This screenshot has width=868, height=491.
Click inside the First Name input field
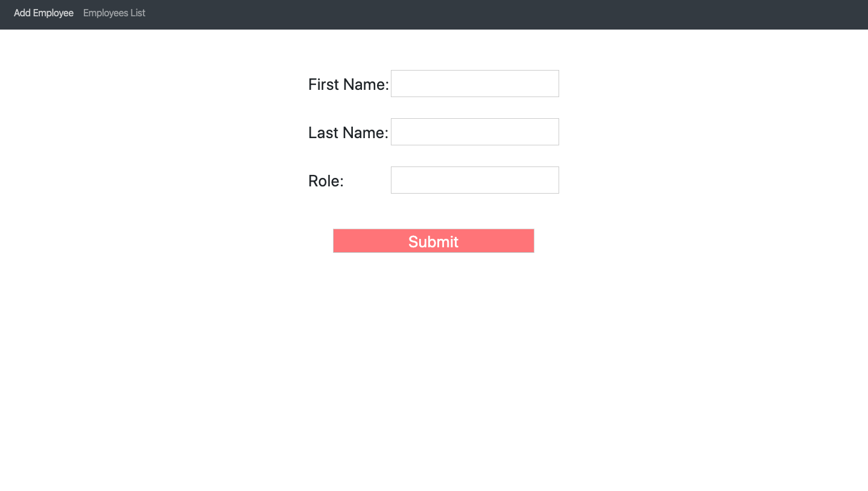point(474,83)
